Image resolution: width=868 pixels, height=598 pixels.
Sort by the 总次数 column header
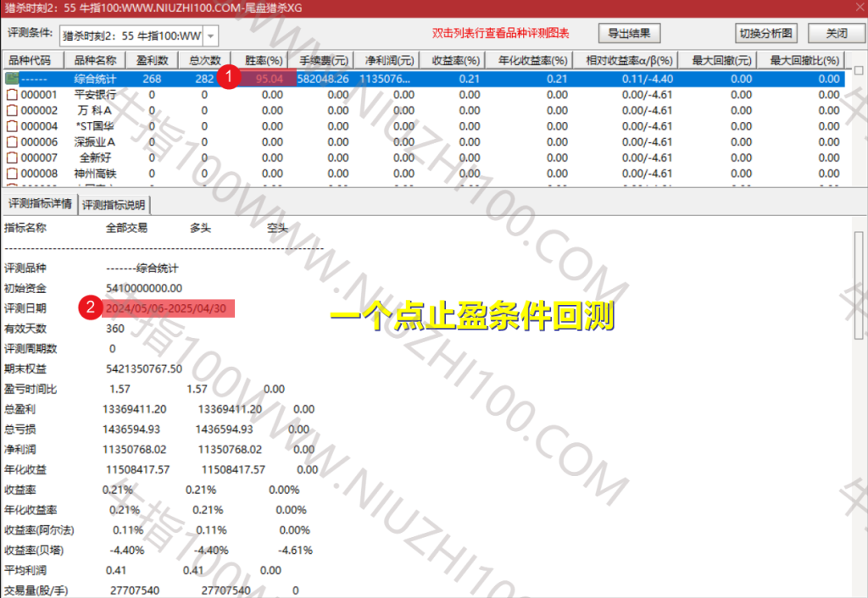click(205, 60)
